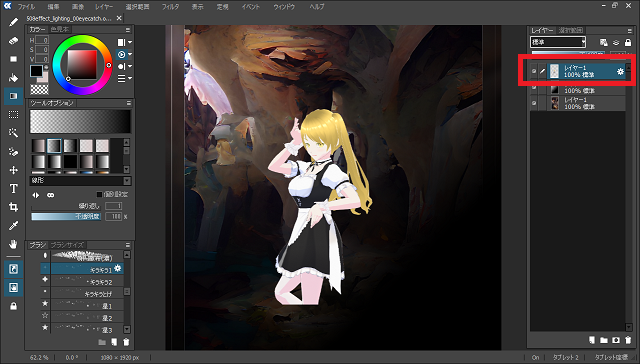
Task: Click the flip gradient arrows icon
Action: [x=36, y=195]
